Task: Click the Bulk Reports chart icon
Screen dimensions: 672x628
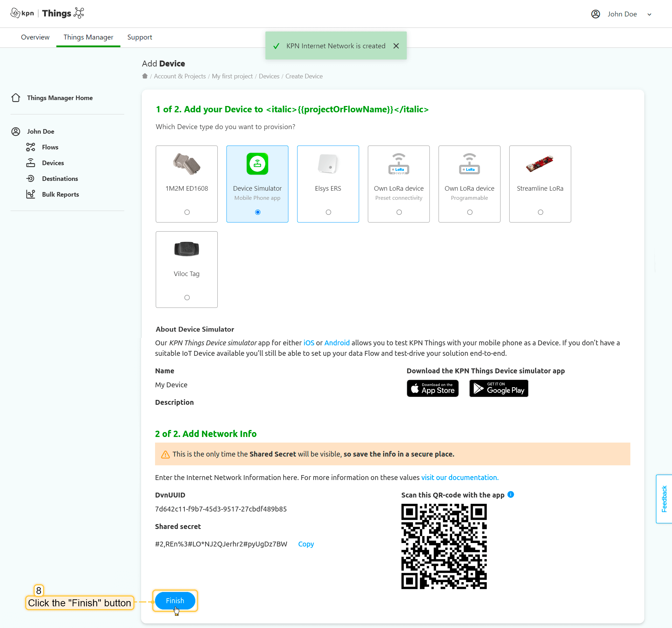Action: (31, 194)
